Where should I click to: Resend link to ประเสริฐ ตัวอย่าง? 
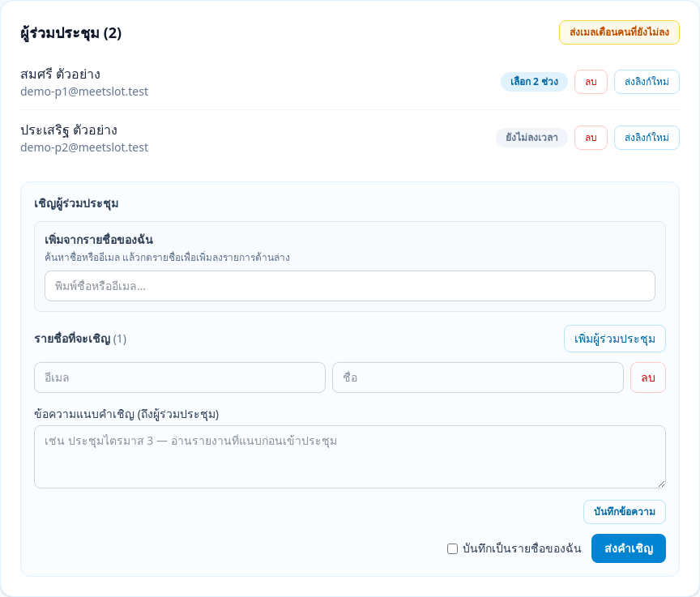(647, 138)
